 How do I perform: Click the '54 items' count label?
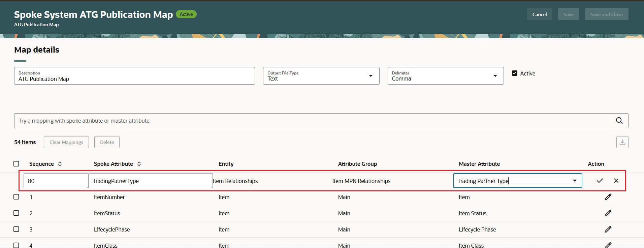pos(25,142)
